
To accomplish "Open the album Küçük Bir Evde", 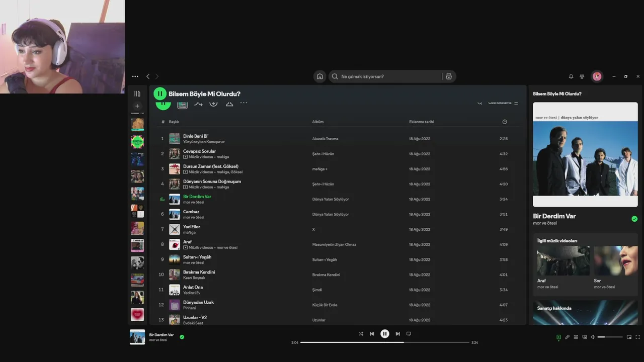I will coord(325,305).
